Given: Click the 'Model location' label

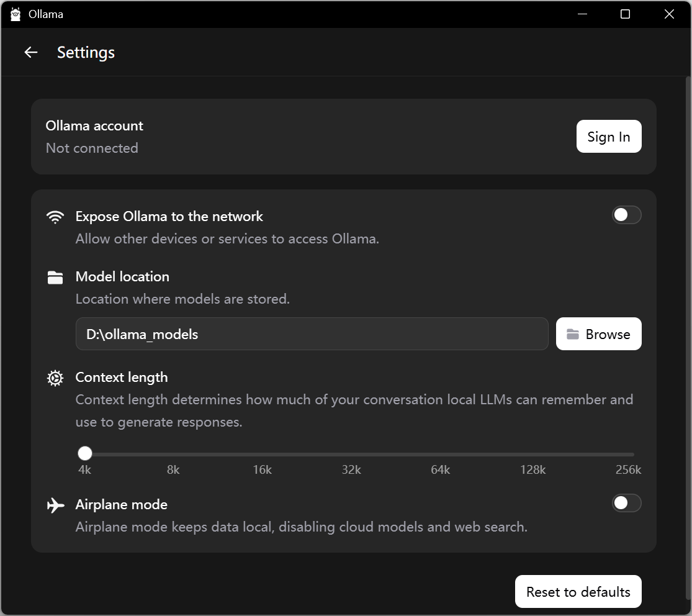Looking at the screenshot, I should (x=122, y=276).
